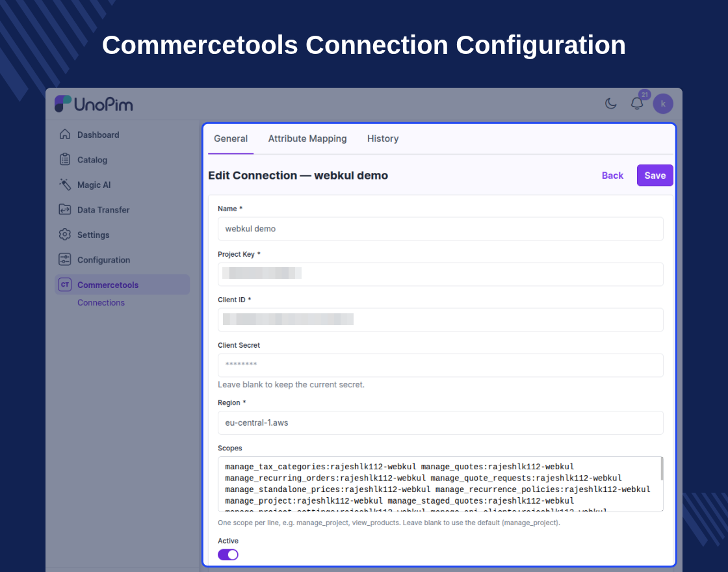Click the Region input field
This screenshot has width=728, height=572.
(x=441, y=423)
